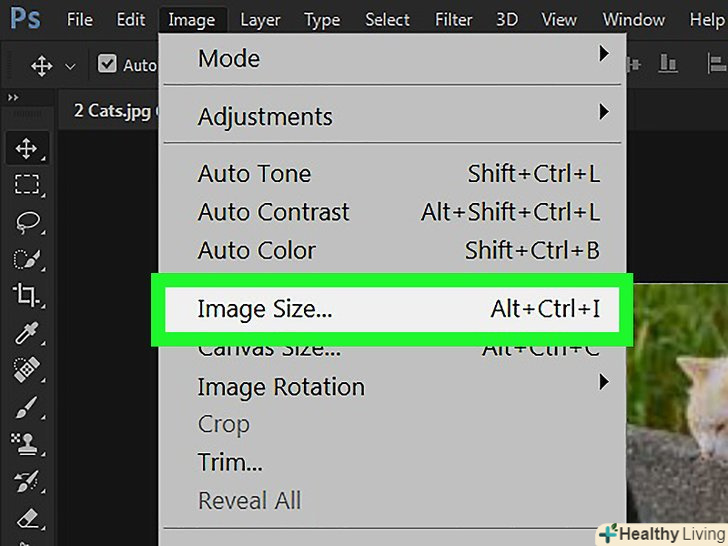Viewport: 728px width, 546px height.
Task: Choose the Quick Selection tool
Action: (26, 259)
